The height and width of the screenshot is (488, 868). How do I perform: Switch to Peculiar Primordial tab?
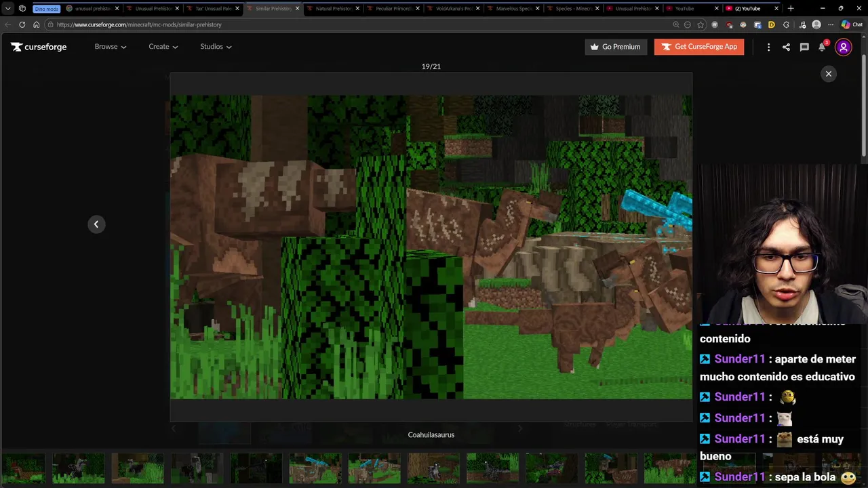393,9
